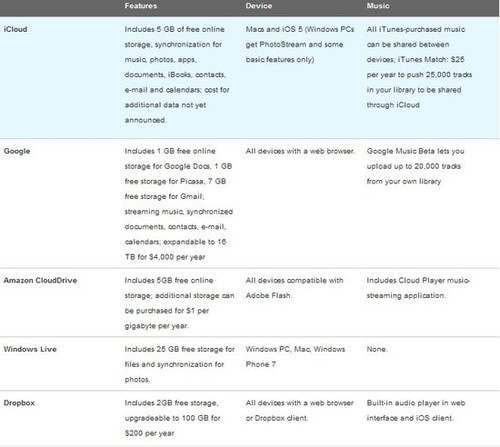
Task: Click the iTunes Match music description cell
Action: click(x=419, y=67)
